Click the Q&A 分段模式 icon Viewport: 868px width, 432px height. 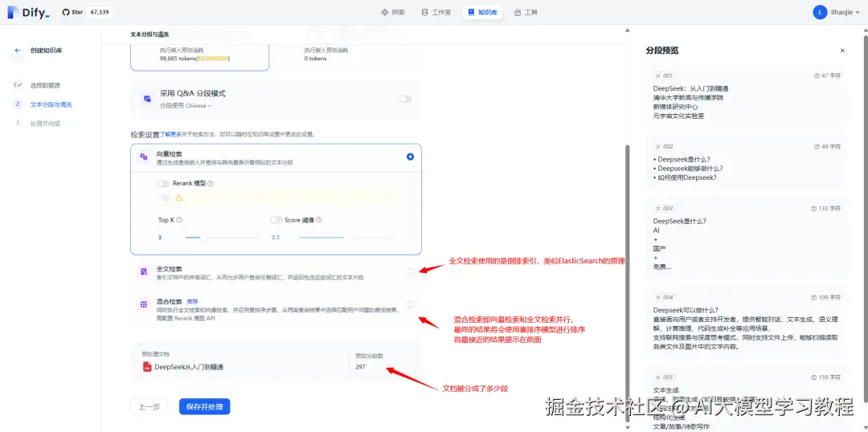pos(147,99)
